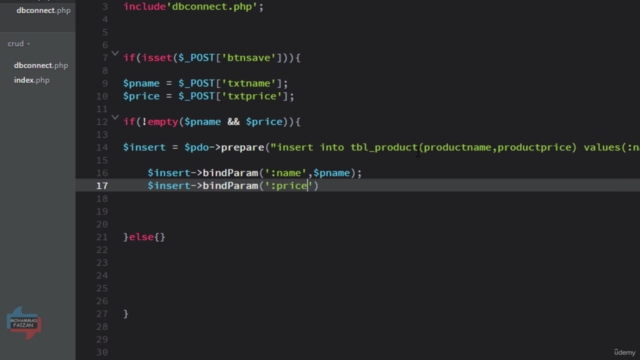Viewport: 640px width, 360px height.
Task: Click the $price variable on line 10
Action: click(141, 96)
